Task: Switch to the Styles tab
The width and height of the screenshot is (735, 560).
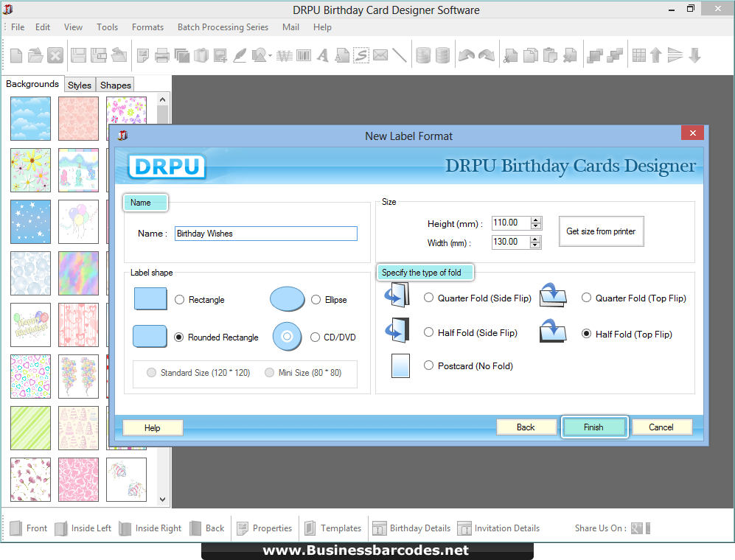Action: point(79,85)
